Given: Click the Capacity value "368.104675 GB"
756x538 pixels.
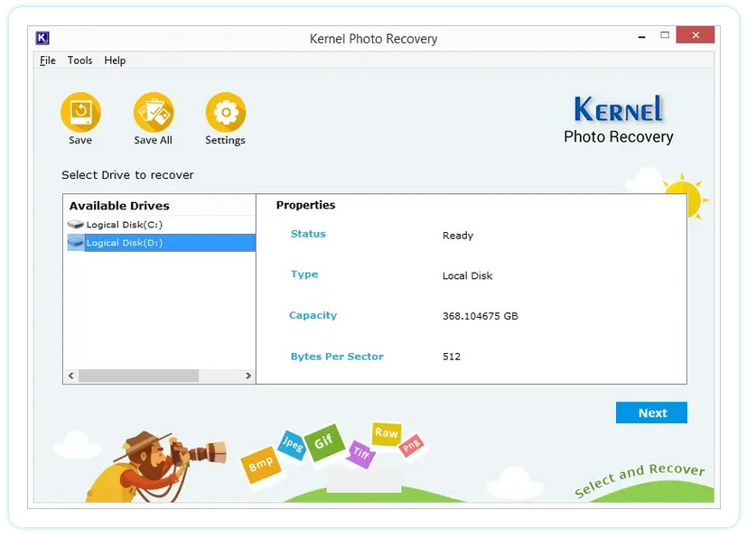Looking at the screenshot, I should (481, 316).
